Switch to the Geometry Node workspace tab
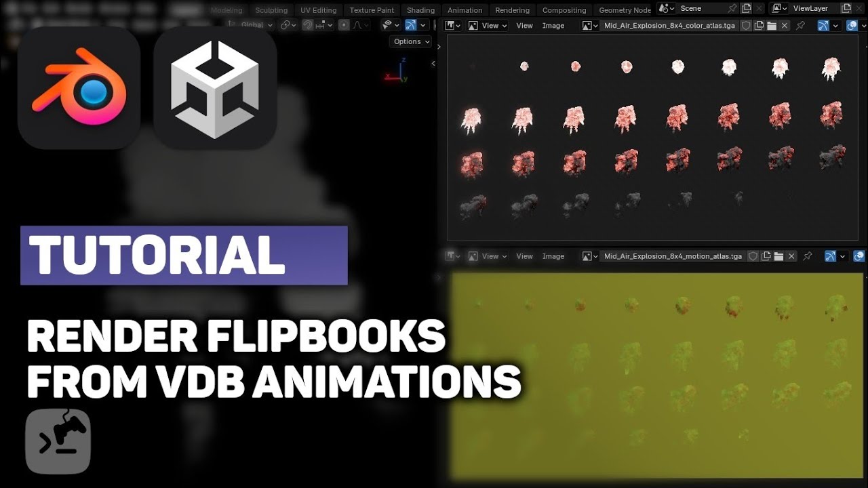This screenshot has height=488, width=868. coord(625,10)
